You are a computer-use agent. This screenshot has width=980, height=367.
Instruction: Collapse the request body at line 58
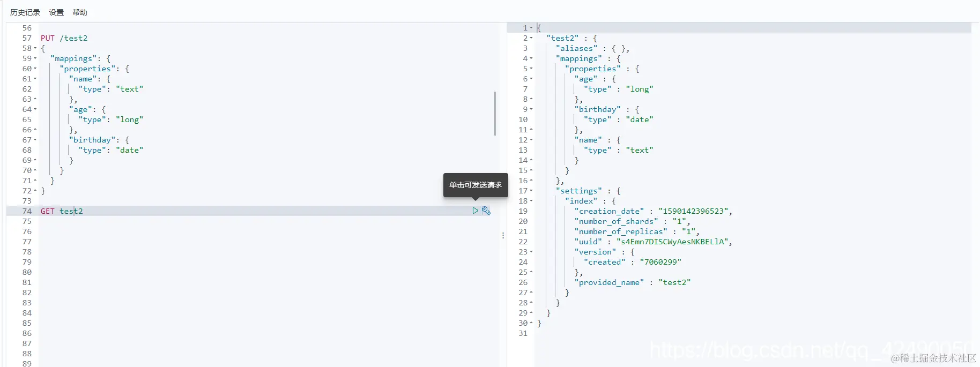tap(35, 48)
